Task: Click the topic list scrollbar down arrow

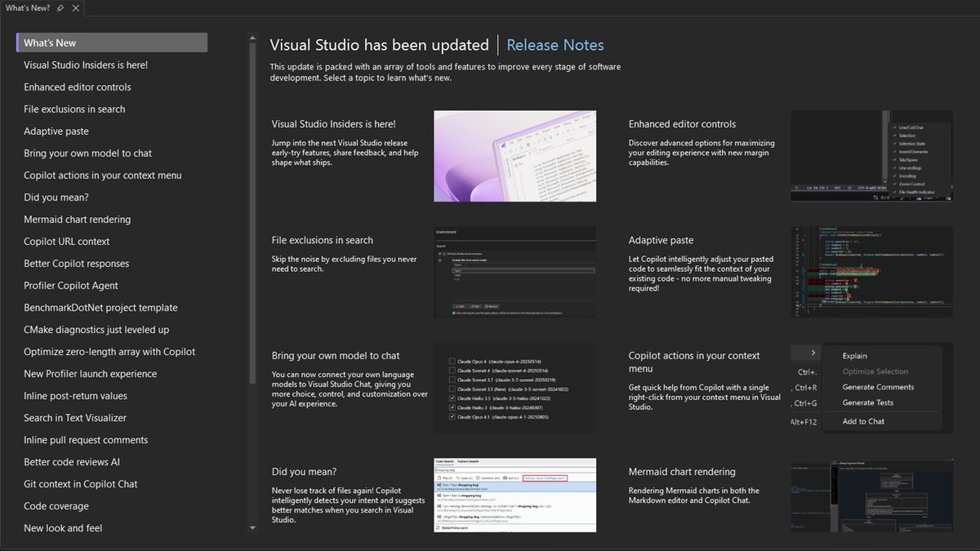Action: [252, 530]
